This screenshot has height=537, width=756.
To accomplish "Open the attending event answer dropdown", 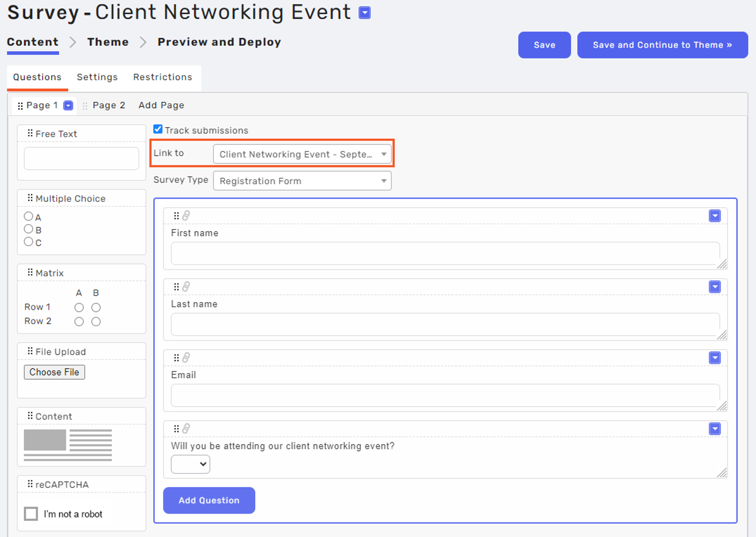I will [x=190, y=464].
